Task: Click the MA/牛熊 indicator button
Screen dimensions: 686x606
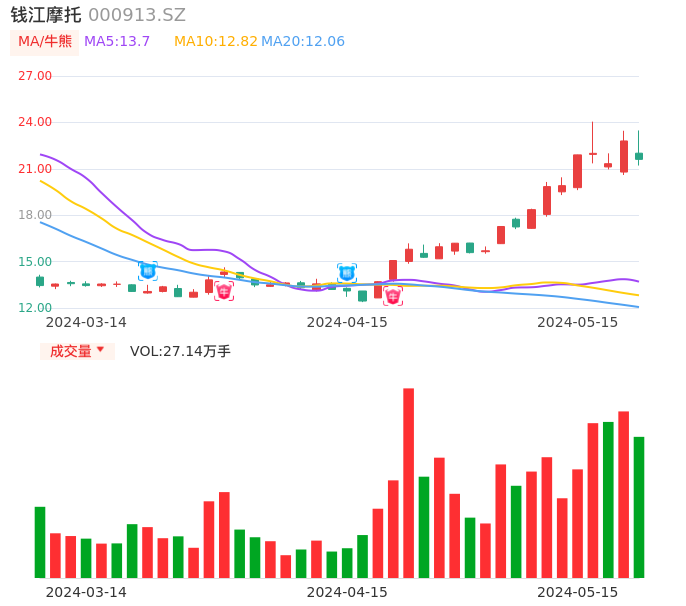Action: tap(45, 42)
